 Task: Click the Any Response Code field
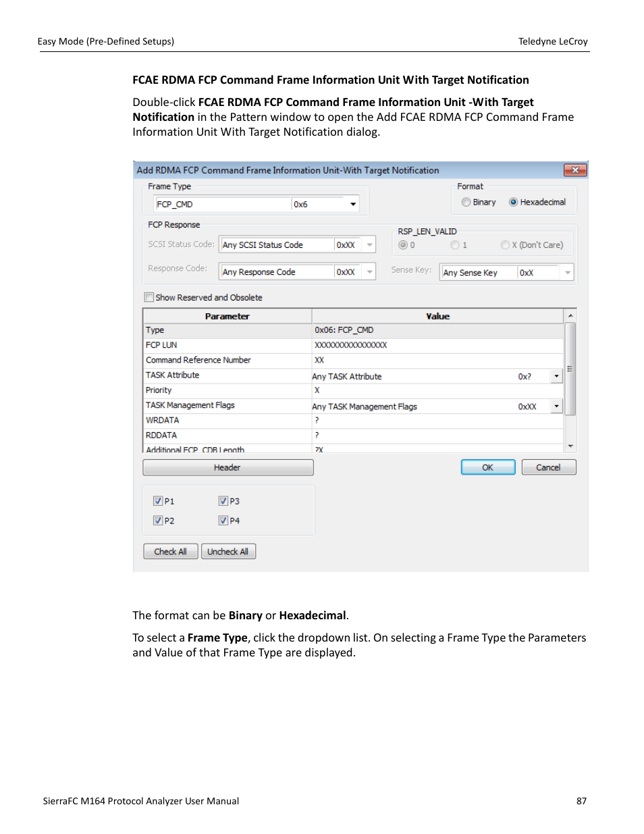pyautogui.click(x=277, y=271)
